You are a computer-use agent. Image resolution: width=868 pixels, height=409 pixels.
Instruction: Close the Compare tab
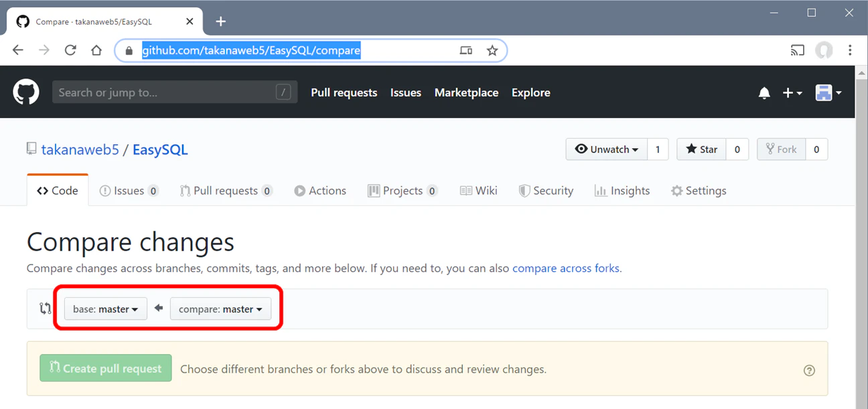point(190,21)
